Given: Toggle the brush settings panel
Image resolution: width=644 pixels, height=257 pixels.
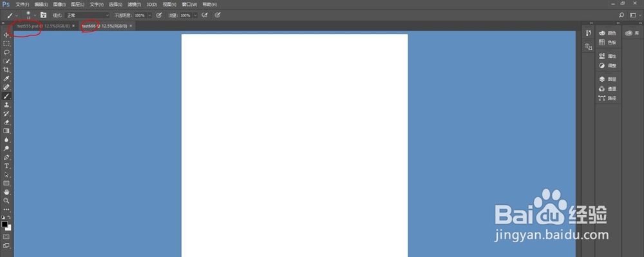Looking at the screenshot, I should 43,15.
